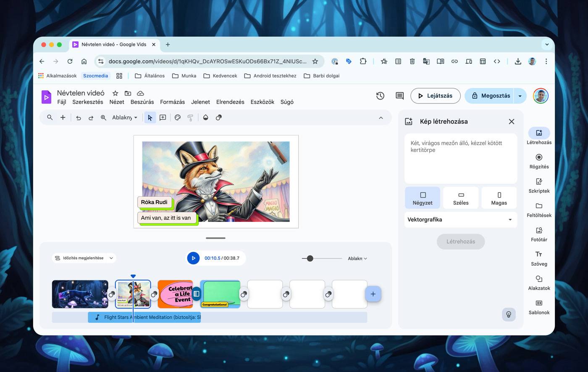The height and width of the screenshot is (372, 588).
Task: Select the Magas aspect ratio
Action: click(x=499, y=198)
